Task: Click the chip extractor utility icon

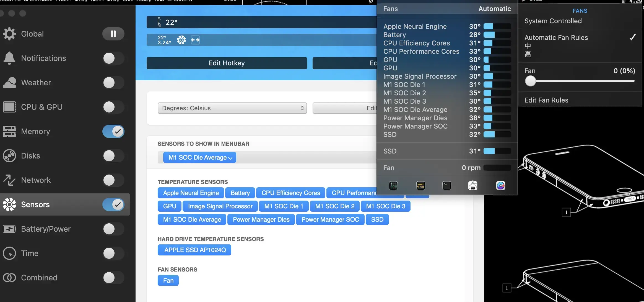Action: coord(472,185)
